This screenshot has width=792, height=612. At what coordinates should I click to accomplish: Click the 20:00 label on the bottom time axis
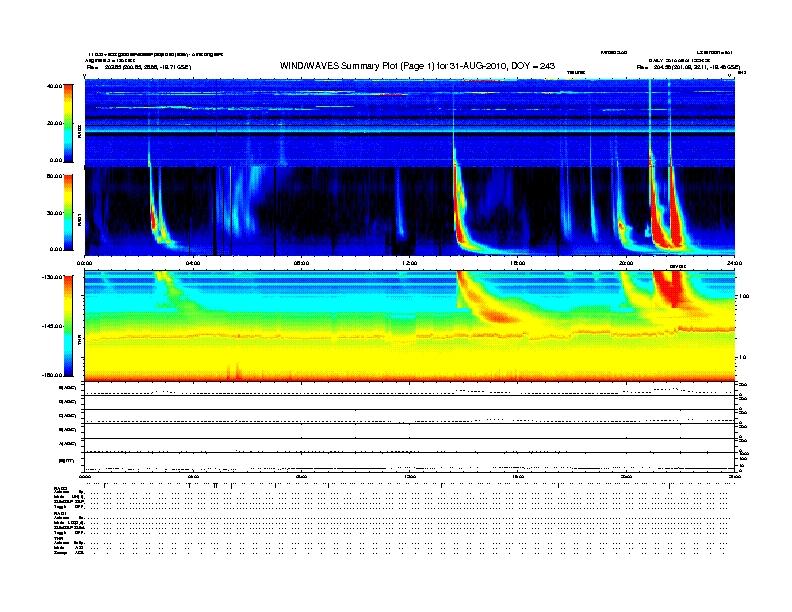(626, 476)
